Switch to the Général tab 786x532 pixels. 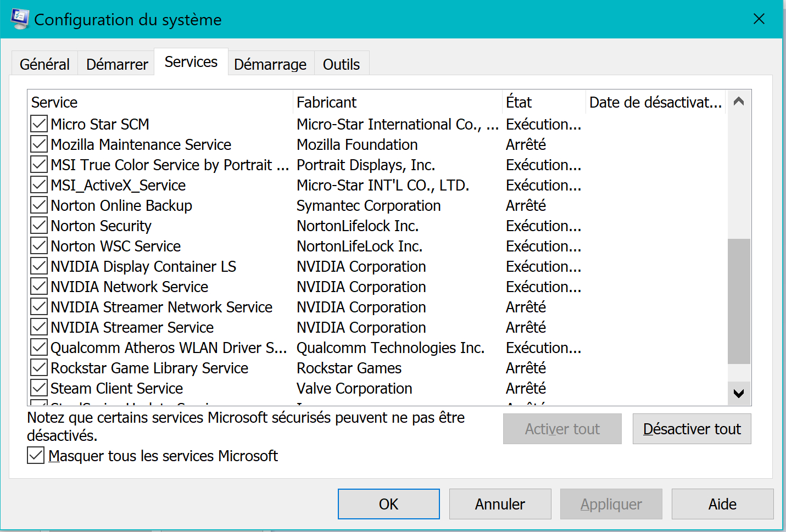coord(44,64)
